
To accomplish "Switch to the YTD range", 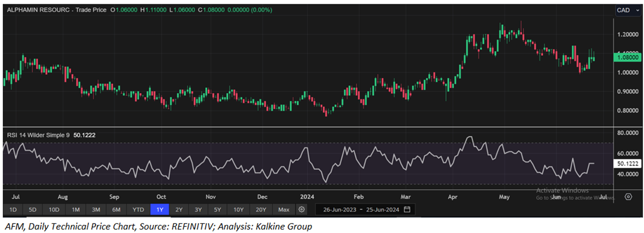I will point(138,209).
